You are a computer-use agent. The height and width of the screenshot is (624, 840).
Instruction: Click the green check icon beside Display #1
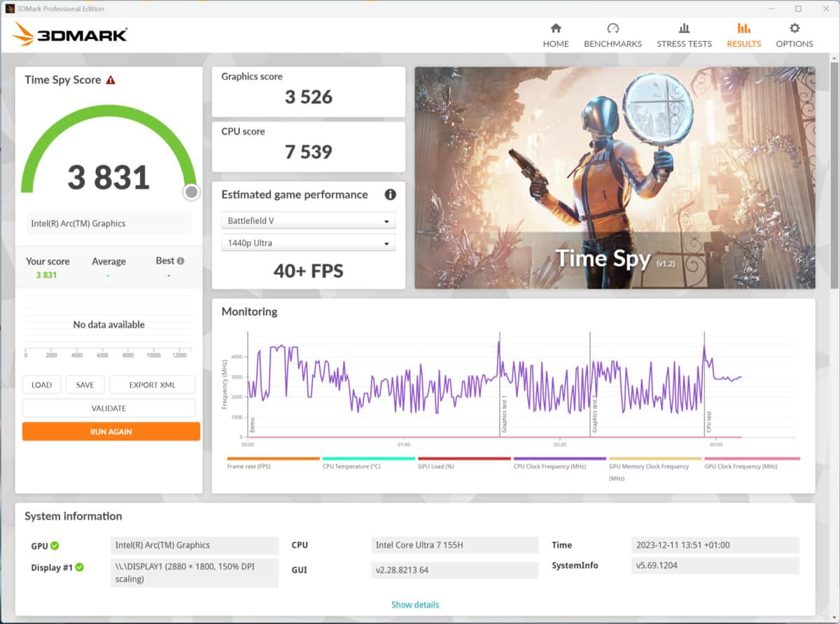tap(80, 567)
